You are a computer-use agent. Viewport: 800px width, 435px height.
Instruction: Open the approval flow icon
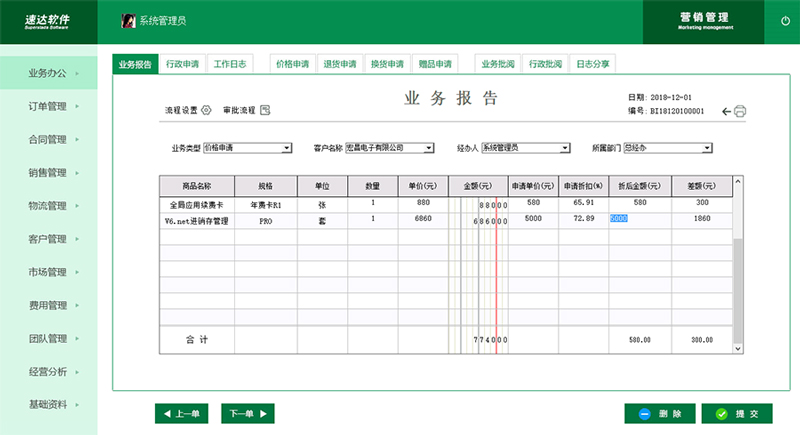[265, 110]
